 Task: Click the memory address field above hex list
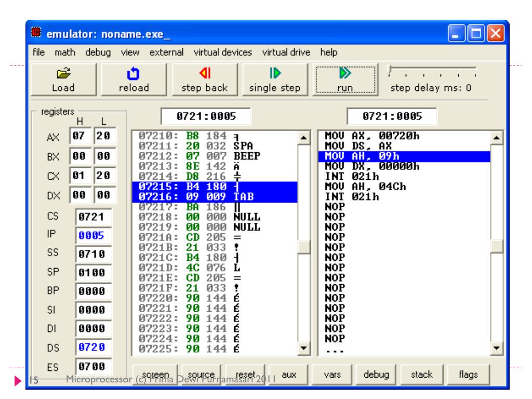coord(206,116)
